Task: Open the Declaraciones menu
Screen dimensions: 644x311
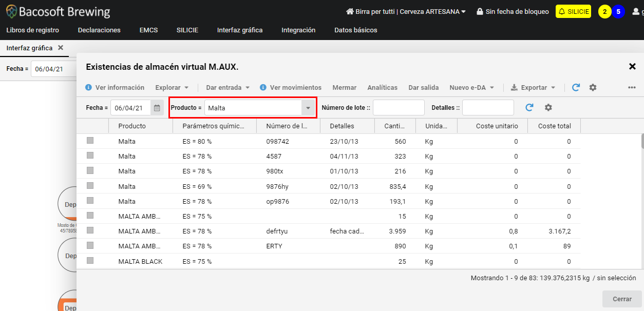Action: pos(99,30)
